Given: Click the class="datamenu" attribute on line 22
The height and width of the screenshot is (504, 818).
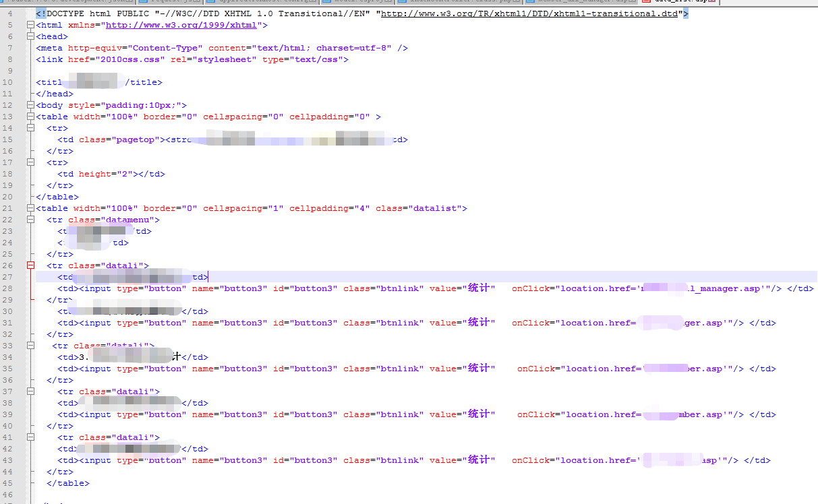Looking at the screenshot, I should (x=111, y=220).
